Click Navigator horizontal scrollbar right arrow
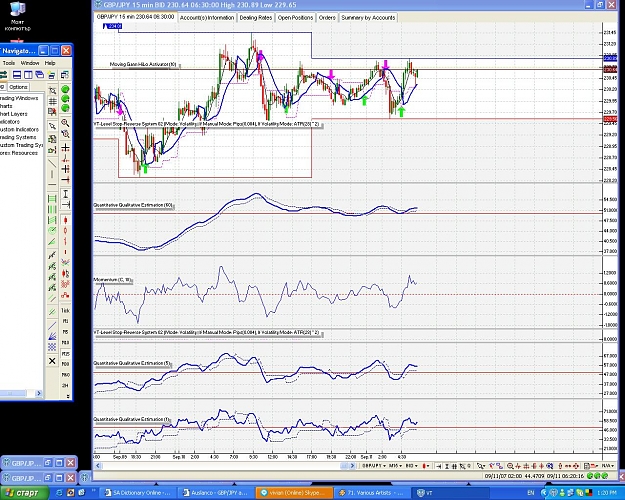 (x=39, y=393)
